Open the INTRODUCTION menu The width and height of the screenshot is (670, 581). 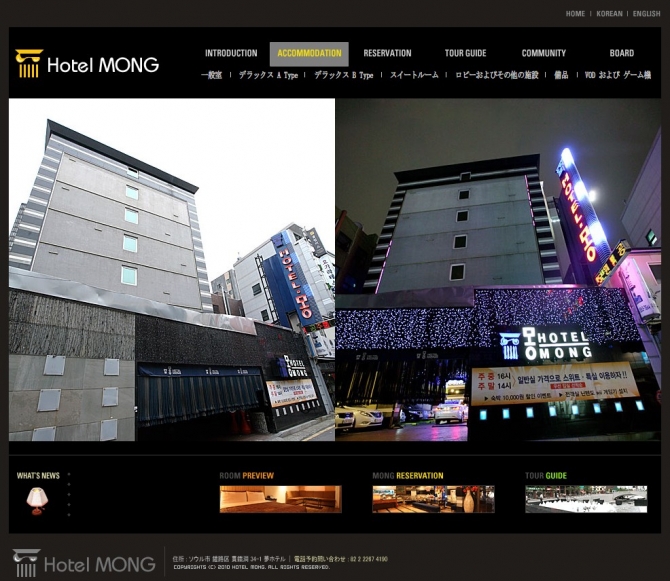pos(231,53)
